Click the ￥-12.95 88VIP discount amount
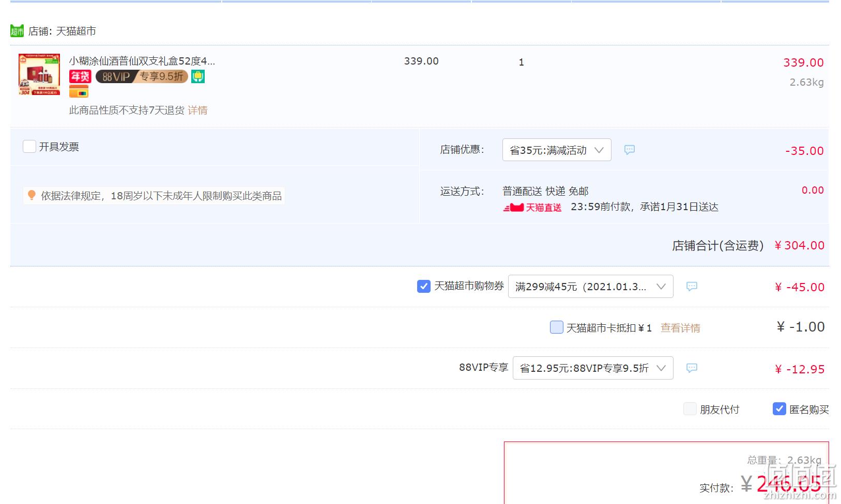This screenshot has width=841, height=504. [x=799, y=369]
